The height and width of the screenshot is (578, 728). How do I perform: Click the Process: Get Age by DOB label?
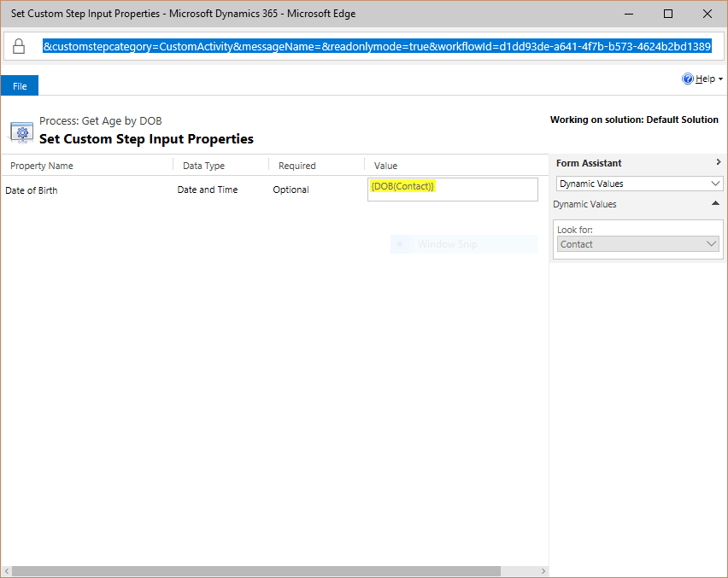(x=100, y=121)
